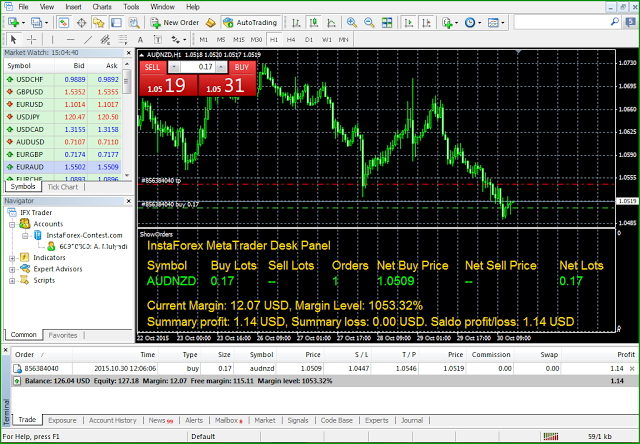
Task: Zoom in on the chart
Action: coord(351,22)
